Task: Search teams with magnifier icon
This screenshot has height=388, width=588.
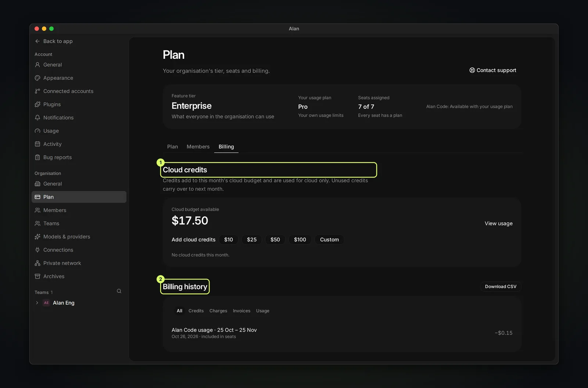Action: (x=119, y=291)
